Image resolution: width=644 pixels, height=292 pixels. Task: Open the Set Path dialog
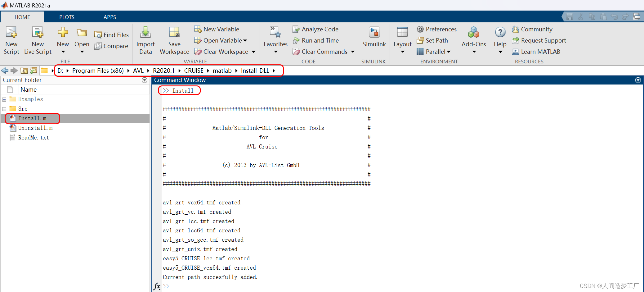point(432,40)
